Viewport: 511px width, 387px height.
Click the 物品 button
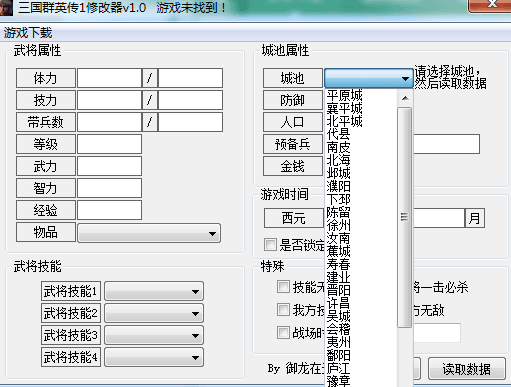pos(46,232)
